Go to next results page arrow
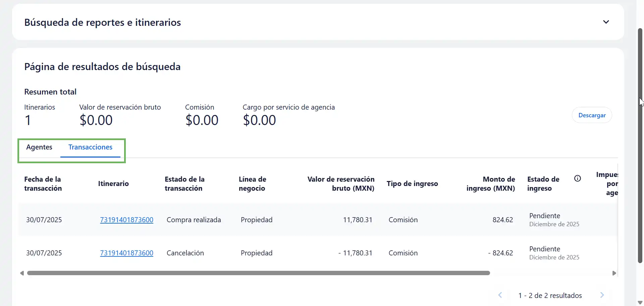 602,295
